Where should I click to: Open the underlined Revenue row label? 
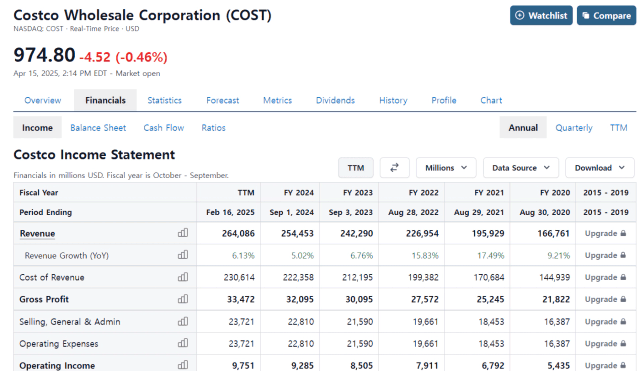37,233
